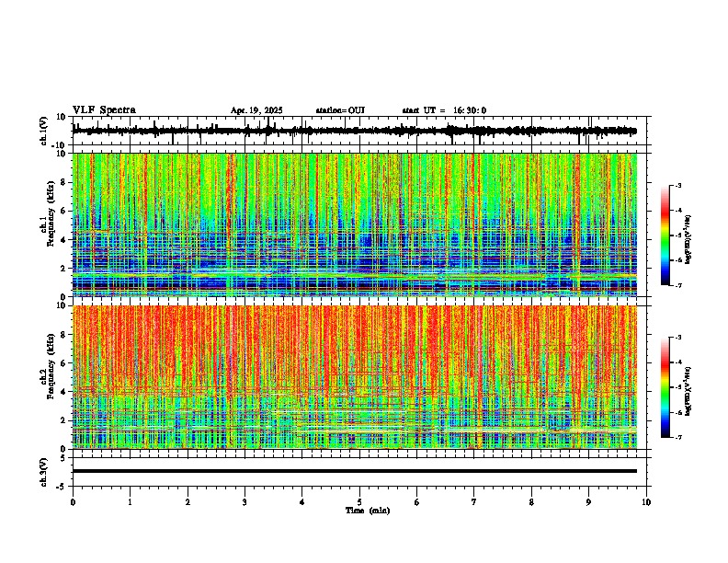Click the ch.2 spectrogram panel
The height and width of the screenshot is (563, 728).
355,377
